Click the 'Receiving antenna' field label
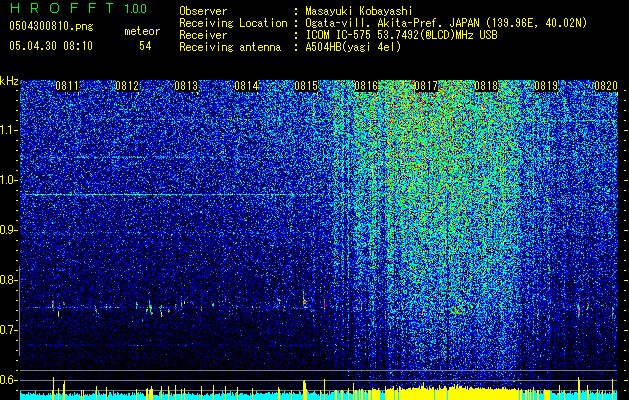This screenshot has width=629, height=400. click(x=230, y=47)
